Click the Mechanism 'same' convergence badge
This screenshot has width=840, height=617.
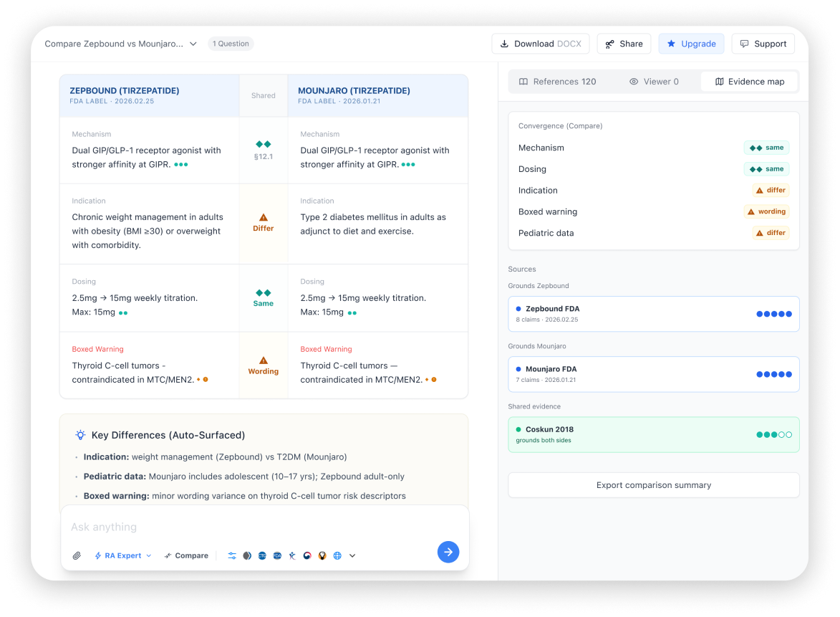(x=767, y=148)
